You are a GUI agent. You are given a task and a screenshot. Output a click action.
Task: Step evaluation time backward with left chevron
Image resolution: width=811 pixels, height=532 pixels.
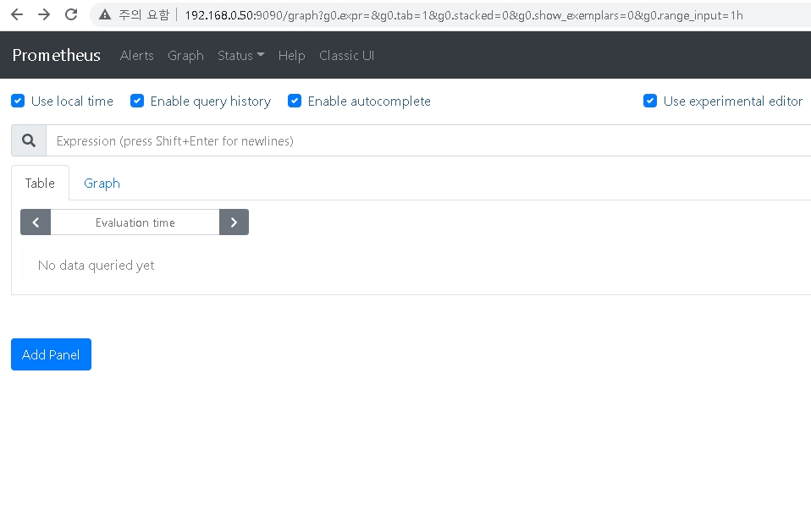tap(36, 222)
